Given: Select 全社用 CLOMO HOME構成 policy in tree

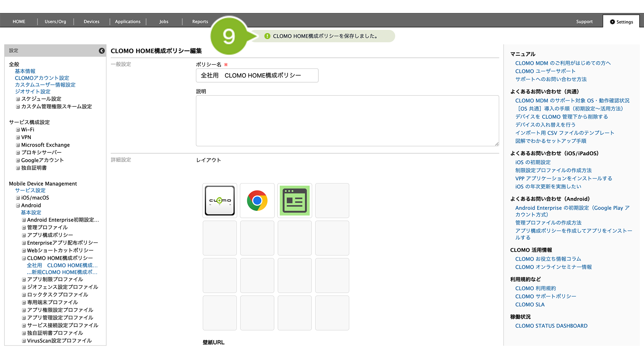Looking at the screenshot, I should tap(62, 265).
